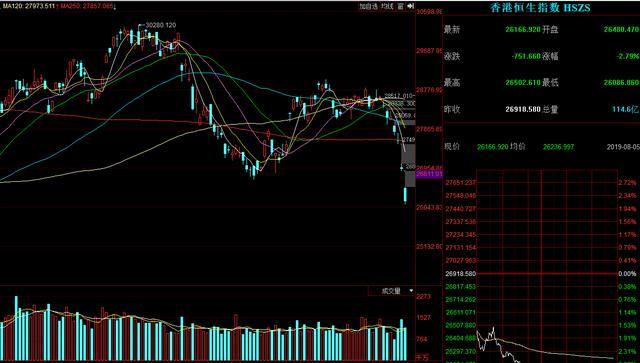Click the 最新 price value 26166.920

(x=523, y=30)
